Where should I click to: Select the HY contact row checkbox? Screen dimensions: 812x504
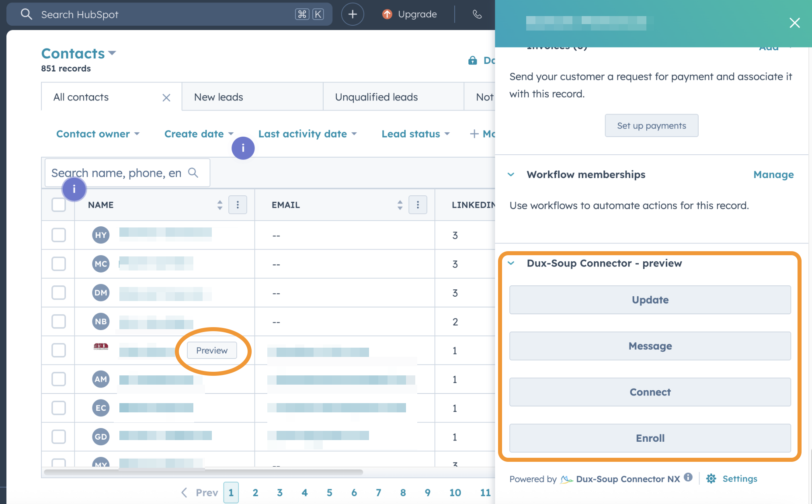pos(59,235)
